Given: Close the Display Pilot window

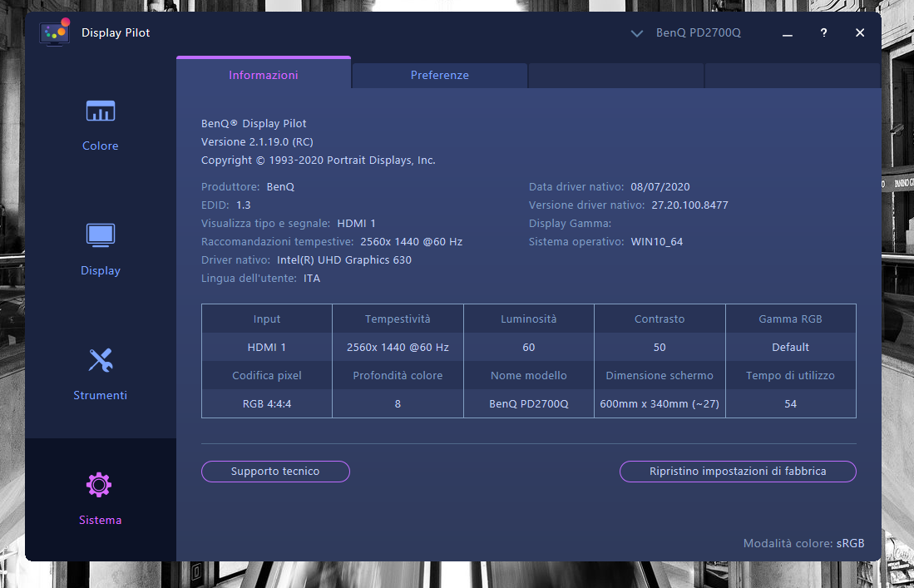Looking at the screenshot, I should pyautogui.click(x=860, y=32).
